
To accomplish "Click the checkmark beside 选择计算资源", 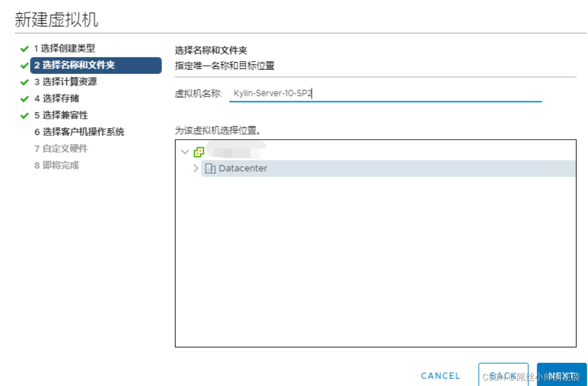I will point(26,82).
